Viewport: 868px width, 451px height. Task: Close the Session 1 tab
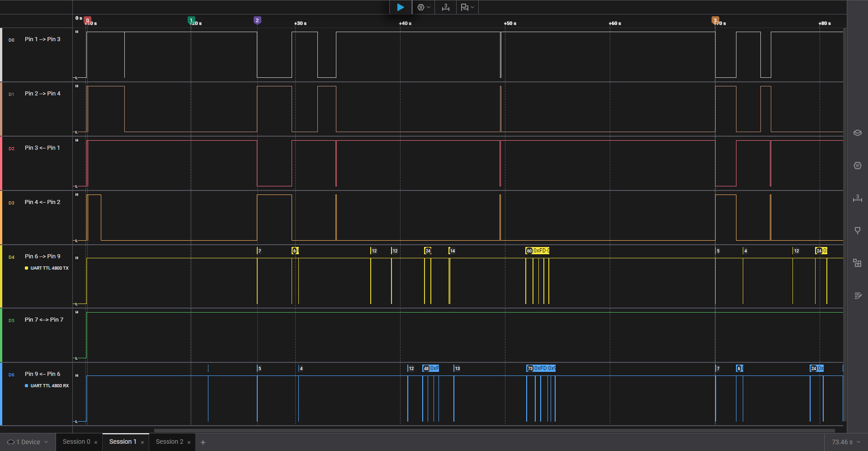click(142, 442)
